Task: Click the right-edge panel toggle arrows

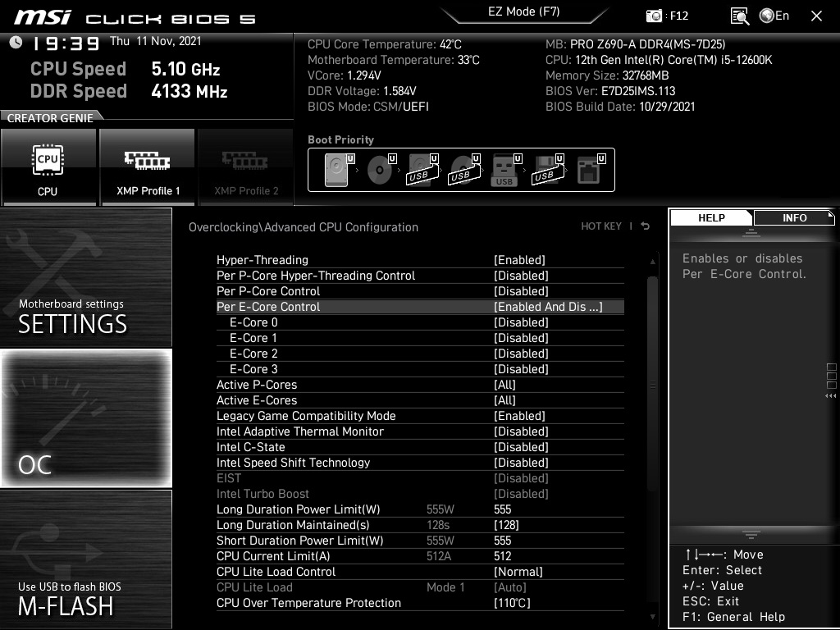Action: 831,396
